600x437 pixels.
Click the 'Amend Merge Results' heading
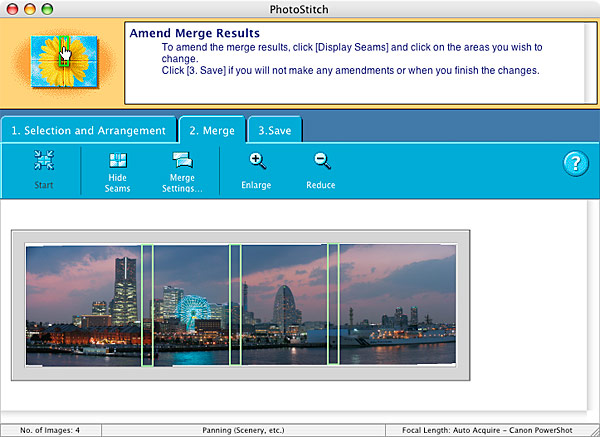[195, 33]
